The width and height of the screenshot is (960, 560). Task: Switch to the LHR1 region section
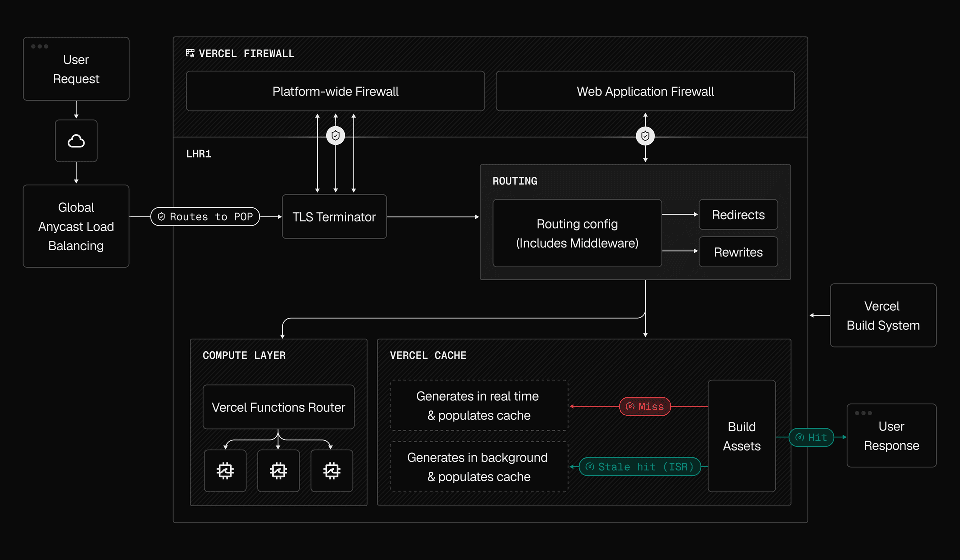pos(198,154)
